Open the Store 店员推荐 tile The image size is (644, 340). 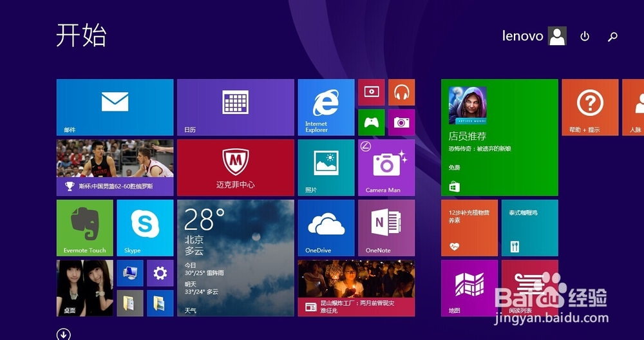tap(500, 138)
